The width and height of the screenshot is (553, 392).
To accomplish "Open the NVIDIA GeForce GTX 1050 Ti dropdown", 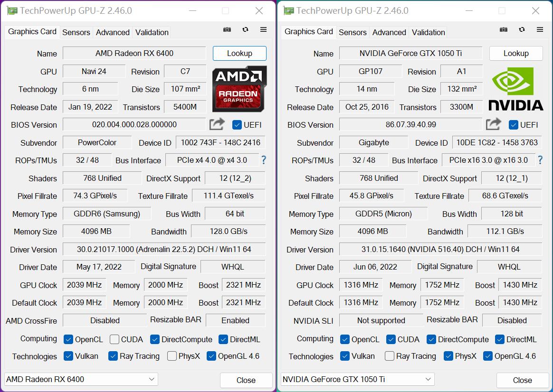I will point(357,379).
